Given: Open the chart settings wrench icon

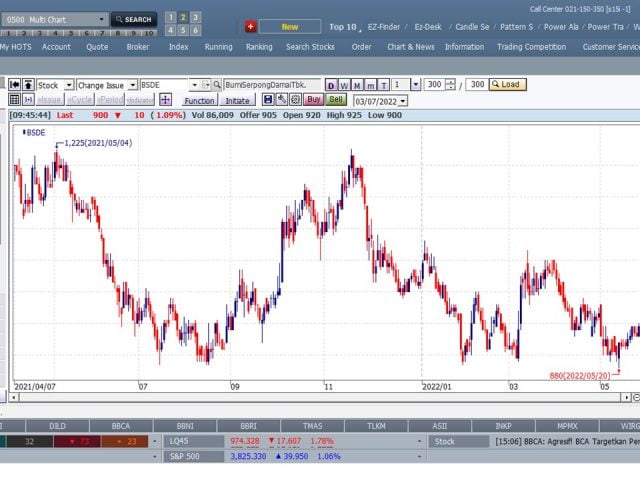Looking at the screenshot, I should pos(282,100).
